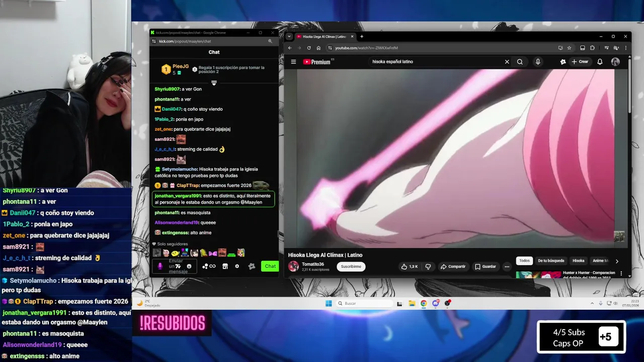
Task: Show hidden system tray icons
Action: [592, 303]
